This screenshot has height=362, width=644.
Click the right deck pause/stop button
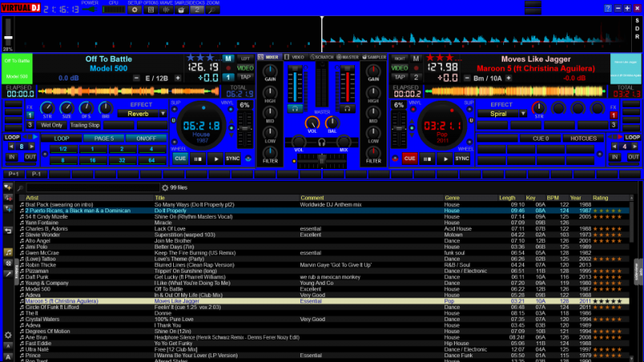pyautogui.click(x=427, y=158)
